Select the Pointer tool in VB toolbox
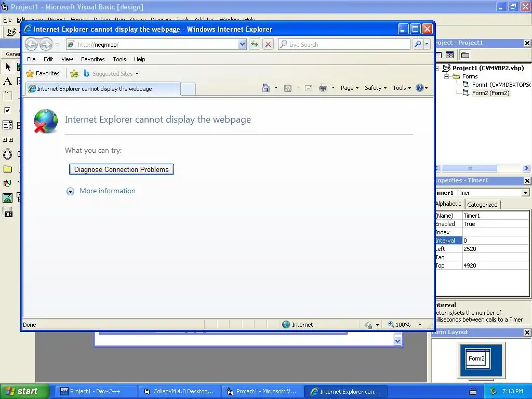The height and width of the screenshot is (399, 532). point(7,67)
